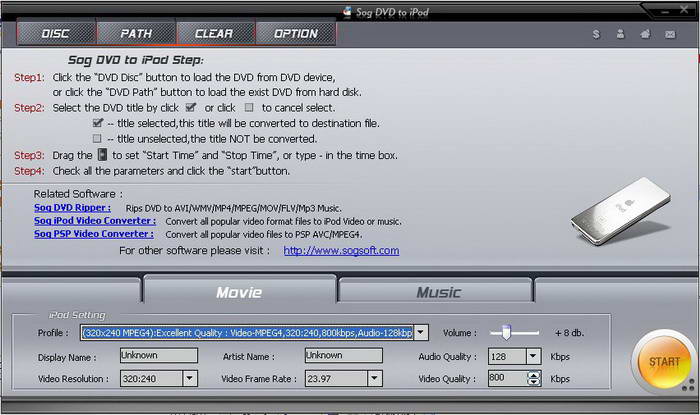
Task: Click the orange START button
Action: pyautogui.click(x=664, y=361)
